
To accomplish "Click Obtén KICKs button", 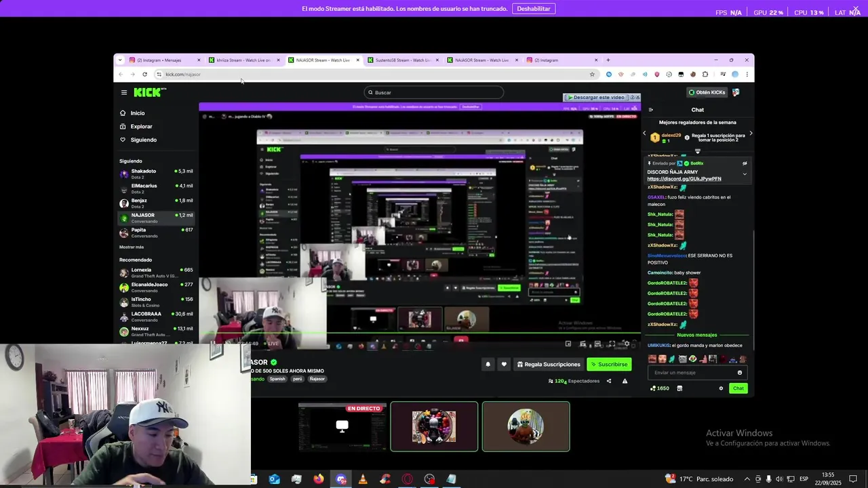I will click(x=707, y=92).
